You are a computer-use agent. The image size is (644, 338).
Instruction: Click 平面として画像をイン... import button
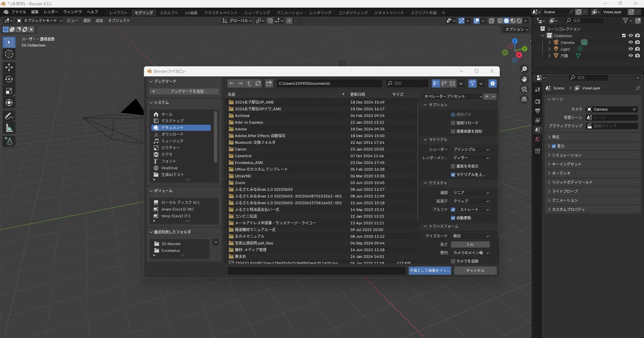[430, 270]
